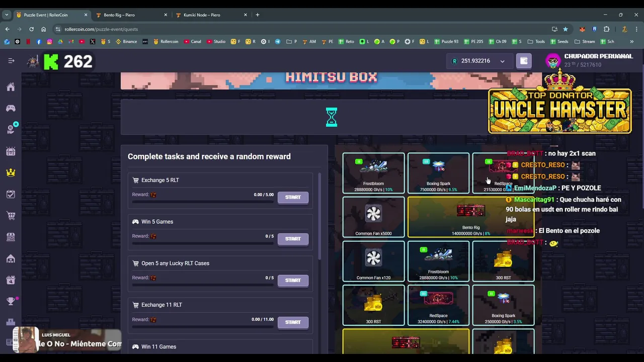The width and height of the screenshot is (644, 362).
Task: Open the AM bookmark folder
Action: coord(309,42)
